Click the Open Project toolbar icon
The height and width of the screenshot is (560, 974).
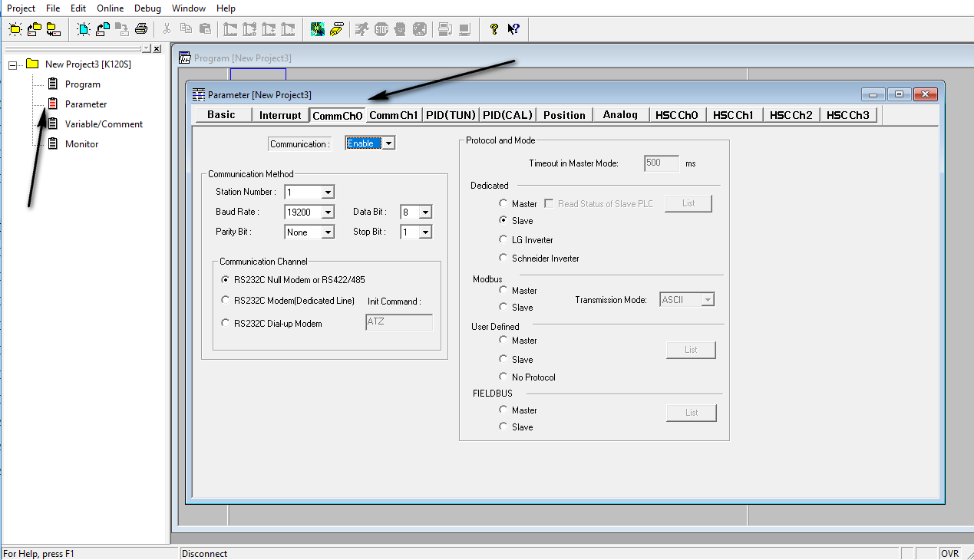pos(34,29)
